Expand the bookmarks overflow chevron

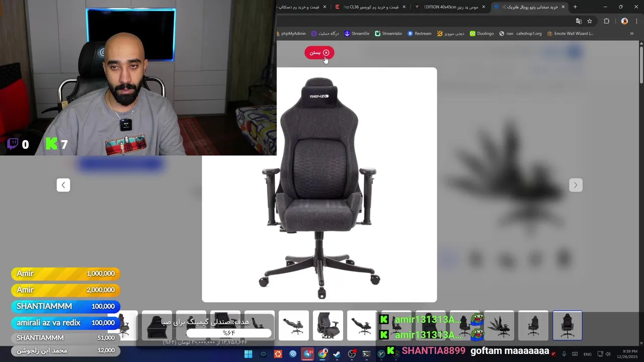[x=632, y=34]
